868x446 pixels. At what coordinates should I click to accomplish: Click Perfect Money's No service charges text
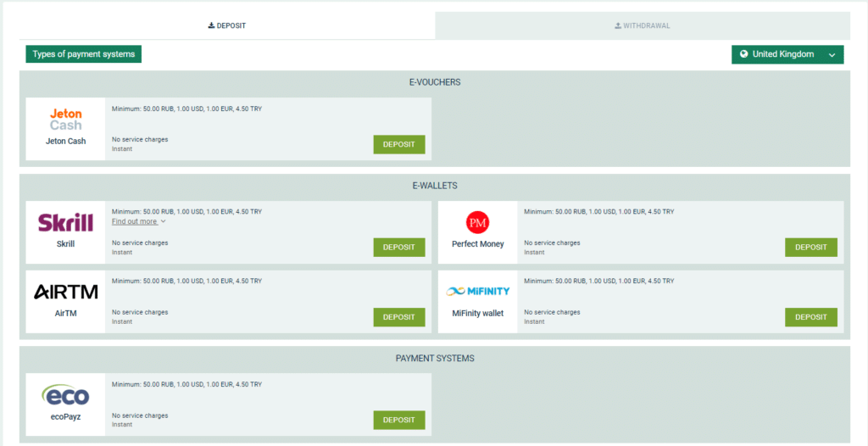coord(552,243)
